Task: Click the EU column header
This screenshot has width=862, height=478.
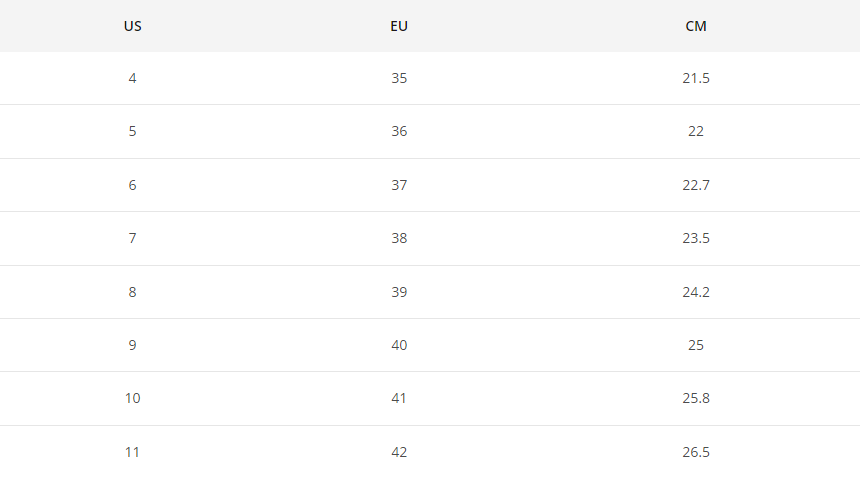Action: [399, 26]
